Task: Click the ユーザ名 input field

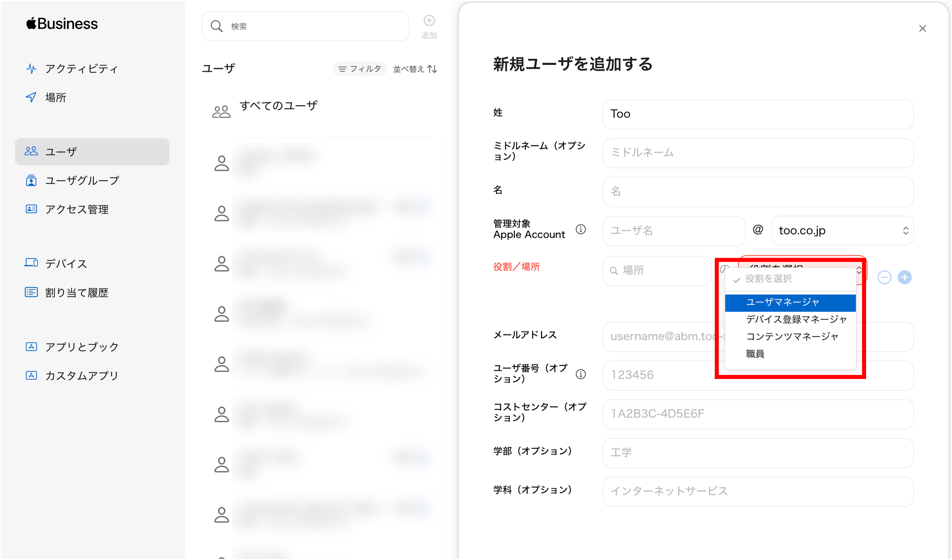Action: (674, 231)
